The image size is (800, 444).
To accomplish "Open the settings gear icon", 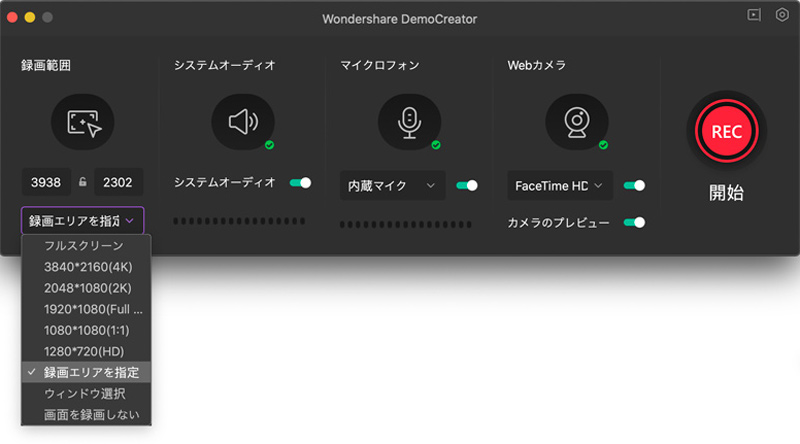I will pos(782,15).
